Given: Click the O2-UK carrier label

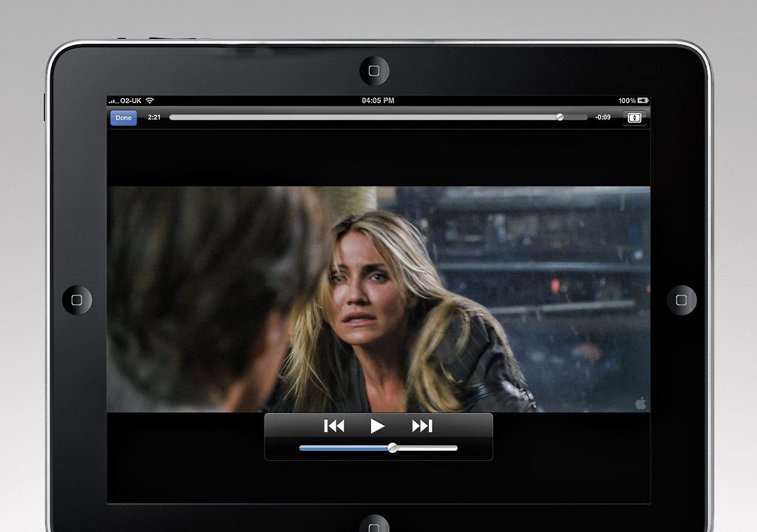Looking at the screenshot, I should (131, 100).
